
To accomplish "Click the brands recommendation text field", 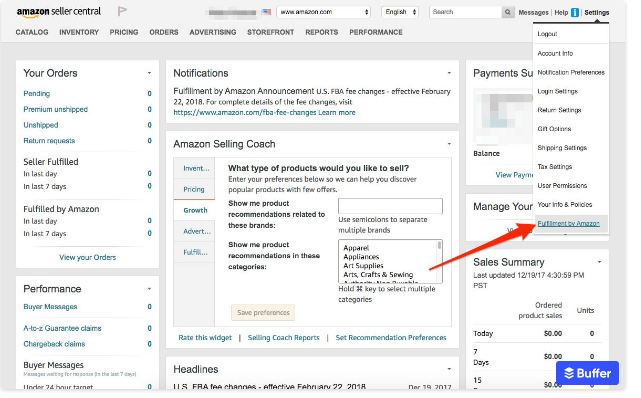I will click(x=390, y=206).
